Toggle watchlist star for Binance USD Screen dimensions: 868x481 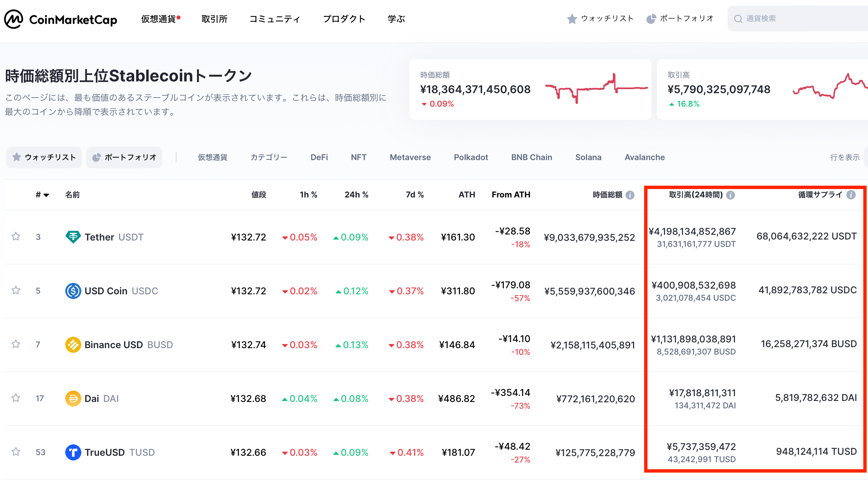point(16,344)
